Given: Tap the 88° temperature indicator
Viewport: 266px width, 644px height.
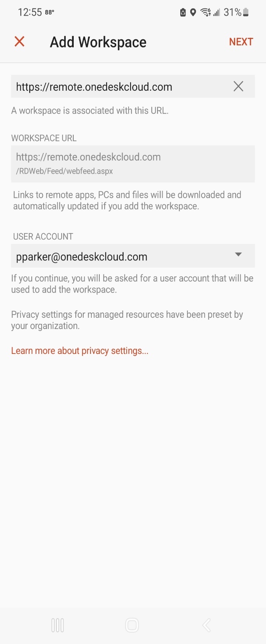Looking at the screenshot, I should 50,12.
